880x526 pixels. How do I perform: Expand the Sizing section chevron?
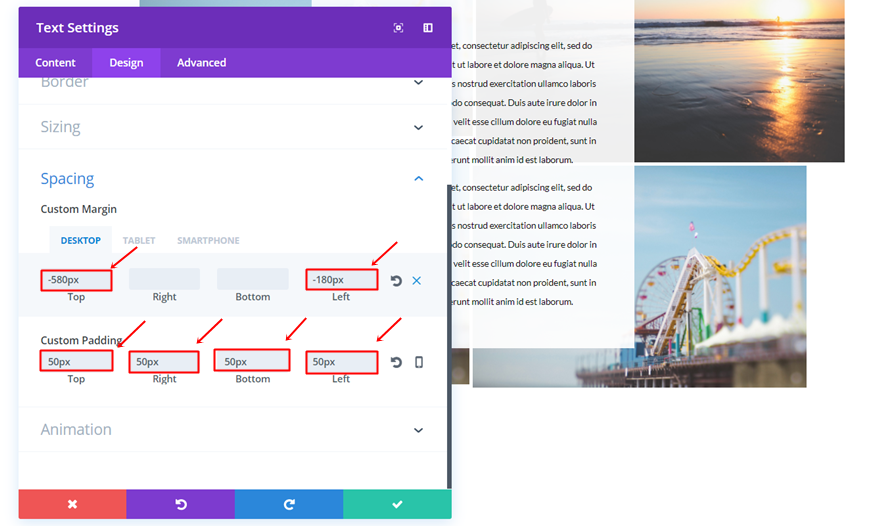pos(418,127)
